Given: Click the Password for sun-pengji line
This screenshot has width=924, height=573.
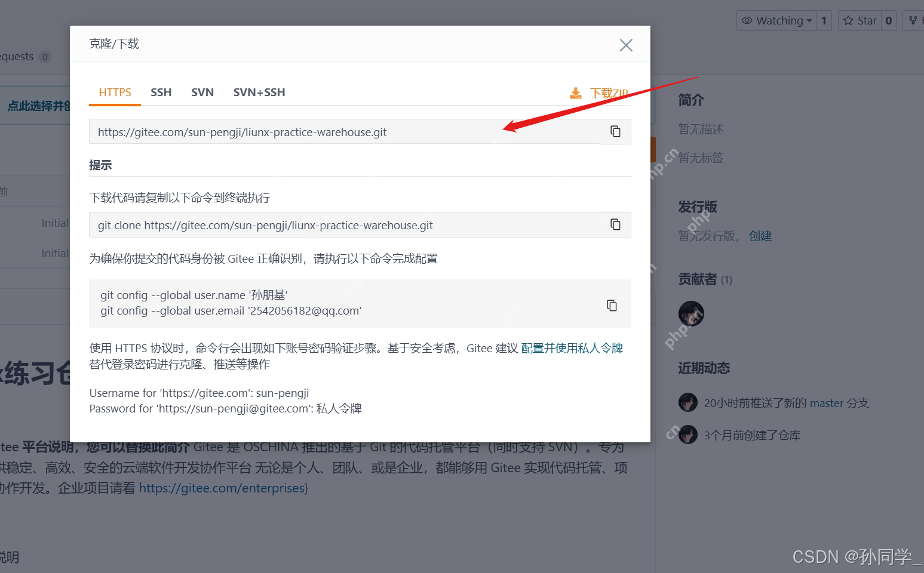Looking at the screenshot, I should click(226, 408).
